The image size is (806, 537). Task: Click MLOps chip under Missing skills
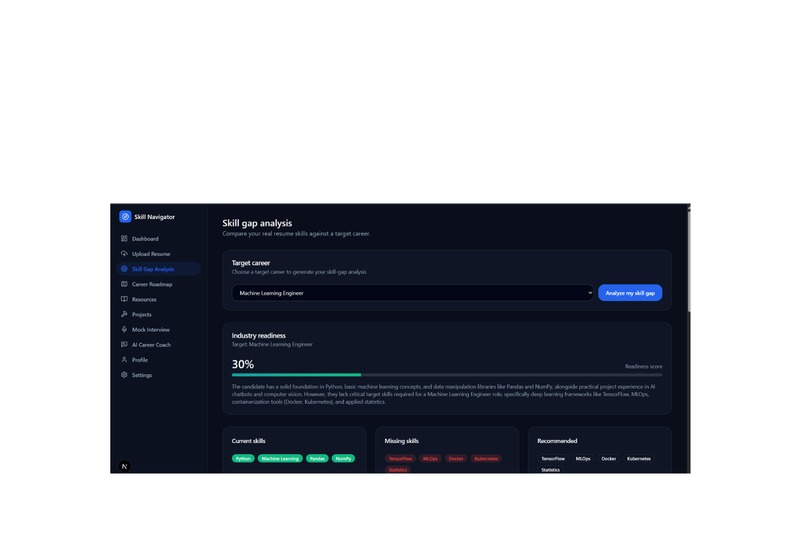(x=430, y=458)
